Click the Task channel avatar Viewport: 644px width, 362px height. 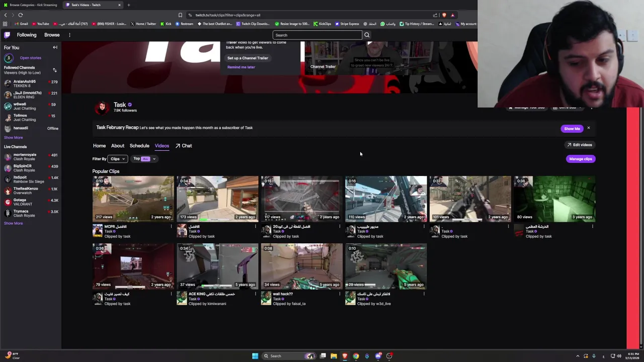point(102,107)
